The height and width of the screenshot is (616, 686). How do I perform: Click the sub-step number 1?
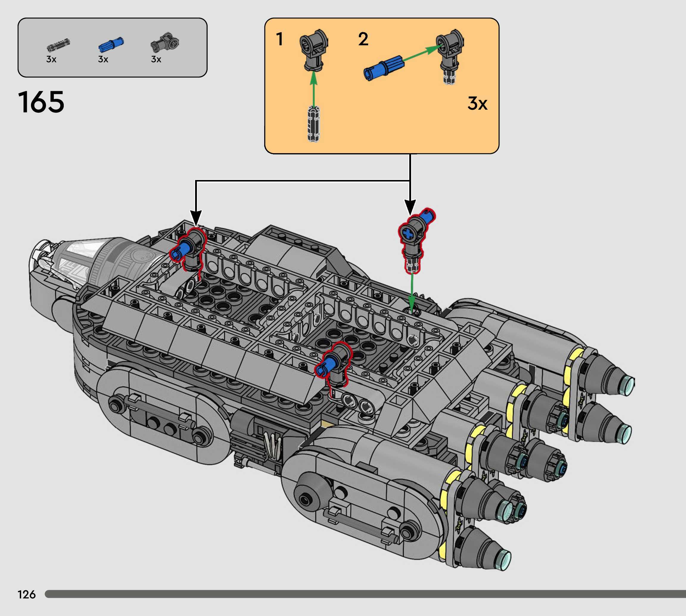pos(279,39)
